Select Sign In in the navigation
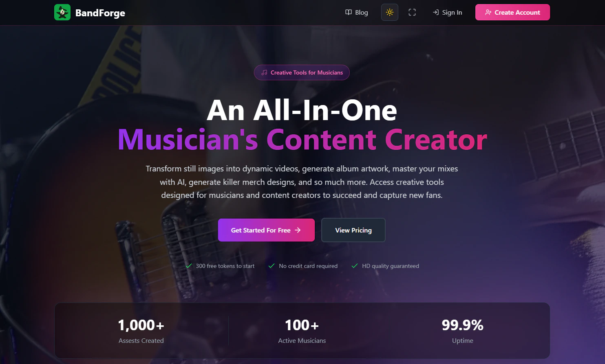Image resolution: width=605 pixels, height=364 pixels. click(447, 13)
